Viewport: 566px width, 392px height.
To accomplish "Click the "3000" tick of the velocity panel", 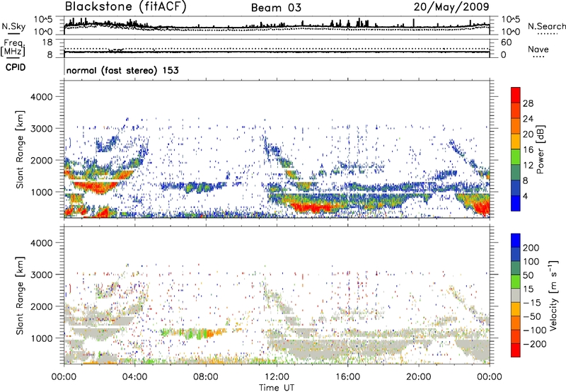I will (42, 275).
